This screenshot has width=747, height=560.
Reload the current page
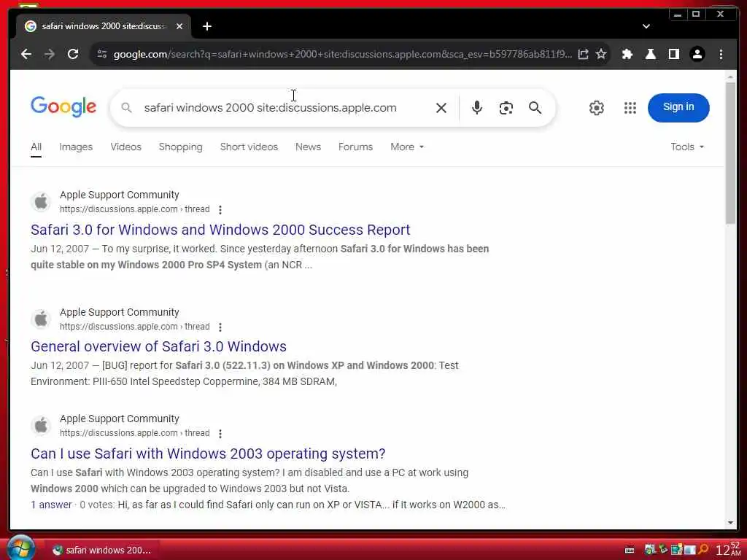[x=73, y=54]
